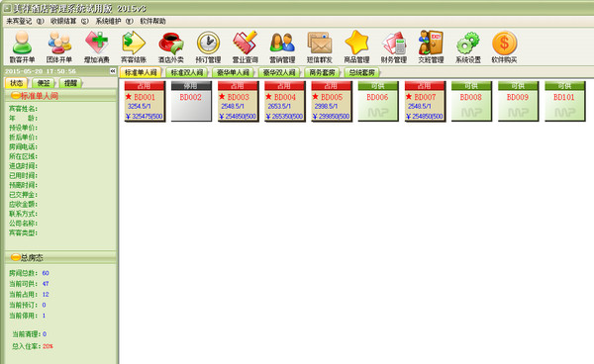This screenshot has height=364, width=594.
Task: Open 短信群发 envelope icon
Action: coord(320,46)
